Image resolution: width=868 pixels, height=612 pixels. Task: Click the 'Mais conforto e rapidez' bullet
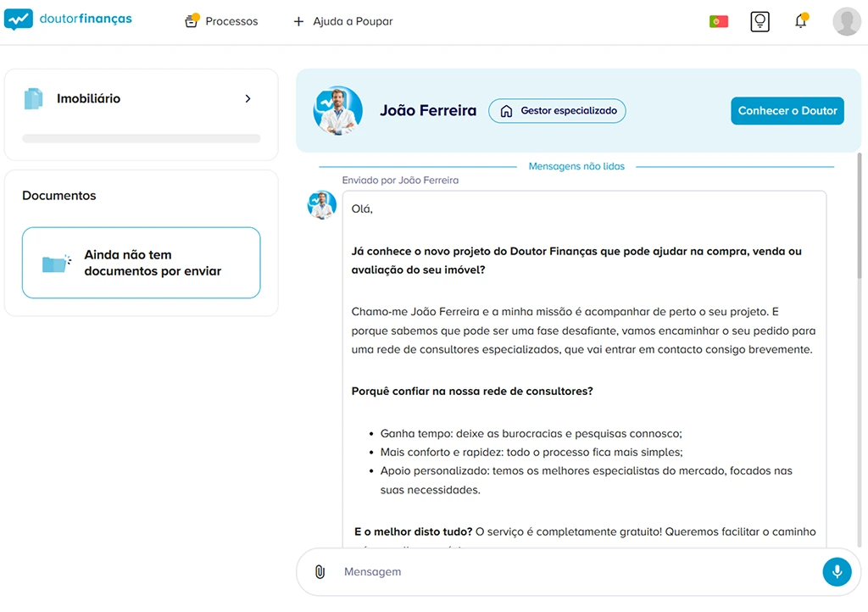tap(531, 452)
